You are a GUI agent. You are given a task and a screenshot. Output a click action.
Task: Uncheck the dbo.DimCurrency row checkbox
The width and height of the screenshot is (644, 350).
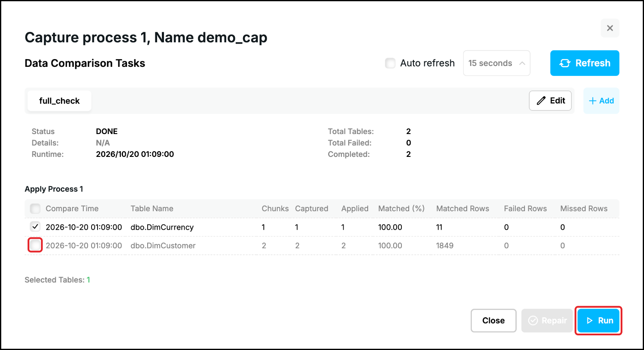[35, 227]
